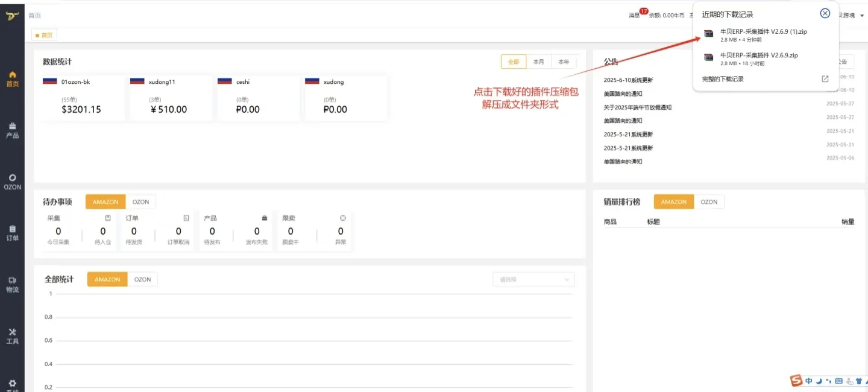Viewport: 868px width, 392px height.
Task: Open announcement 关于2025年端午节放假通知
Action: click(638, 107)
